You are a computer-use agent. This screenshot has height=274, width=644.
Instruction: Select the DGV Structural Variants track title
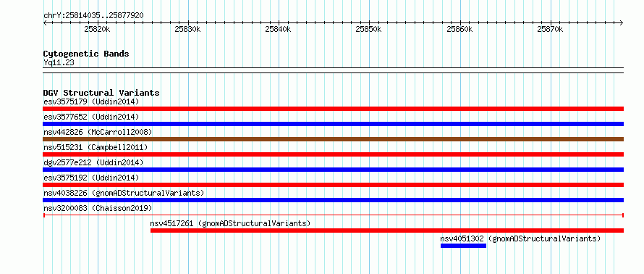click(101, 93)
